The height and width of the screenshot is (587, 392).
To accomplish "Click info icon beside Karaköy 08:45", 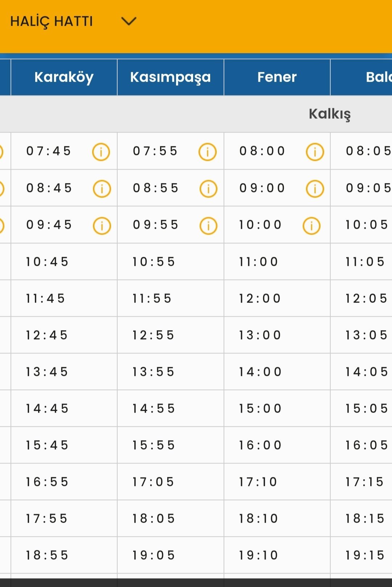I will [102, 189].
